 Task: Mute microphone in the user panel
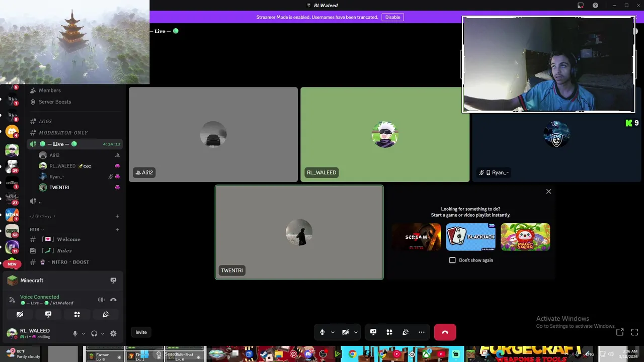pos(75,333)
